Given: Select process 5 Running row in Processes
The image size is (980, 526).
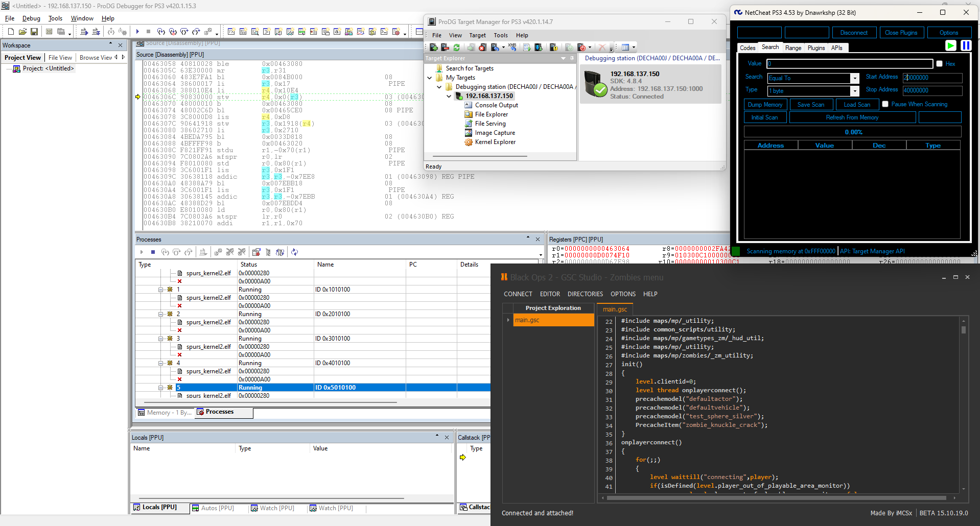Looking at the screenshot, I should click(x=313, y=388).
